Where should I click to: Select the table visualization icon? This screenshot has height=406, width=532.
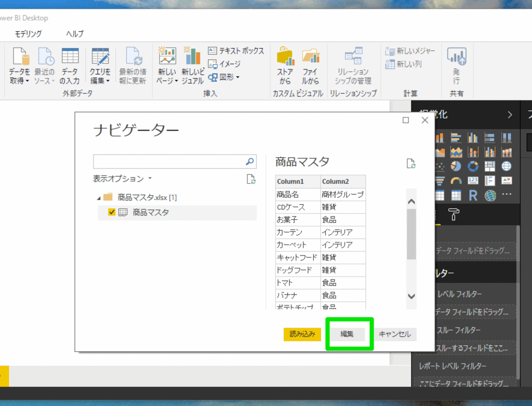pyautogui.click(x=439, y=195)
